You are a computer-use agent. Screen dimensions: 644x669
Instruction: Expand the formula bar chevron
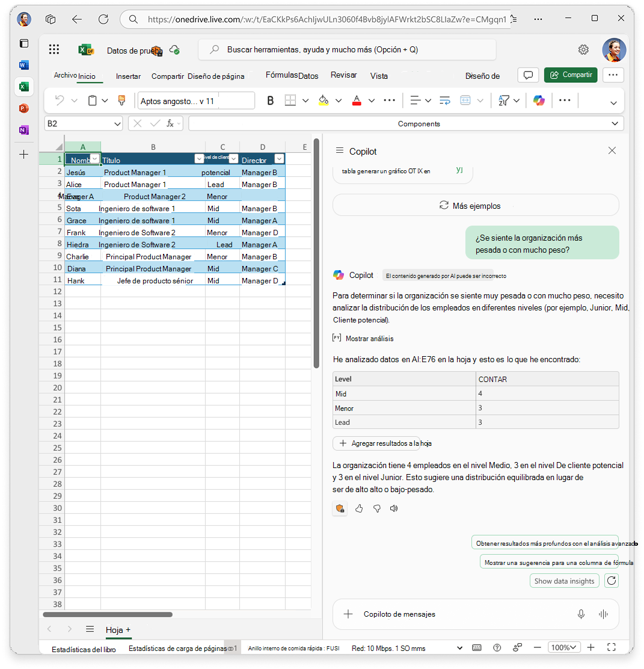[x=615, y=124]
